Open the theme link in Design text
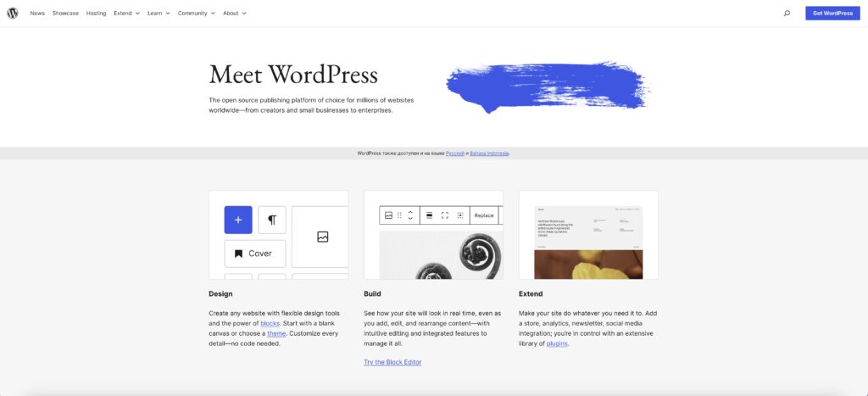The width and height of the screenshot is (868, 396). 276,333
